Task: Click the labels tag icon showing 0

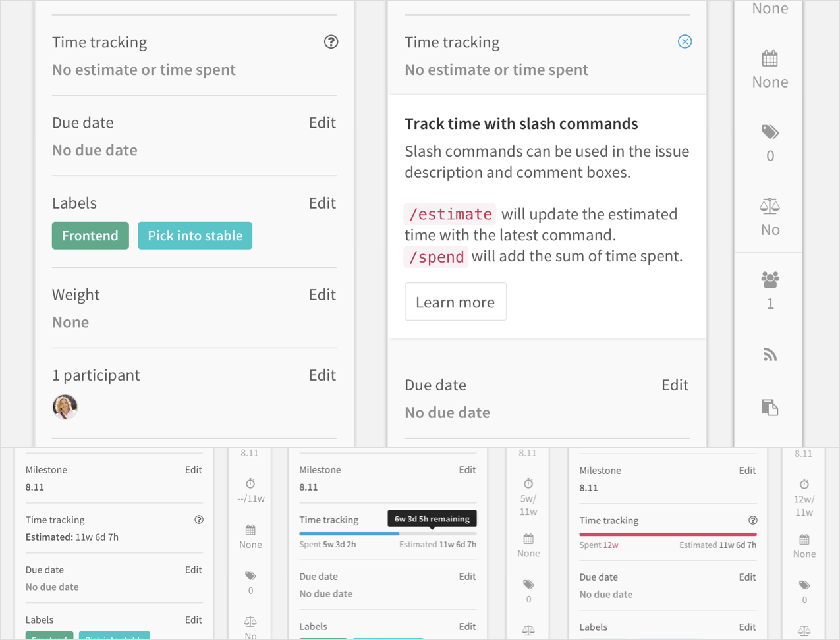Action: click(x=769, y=134)
